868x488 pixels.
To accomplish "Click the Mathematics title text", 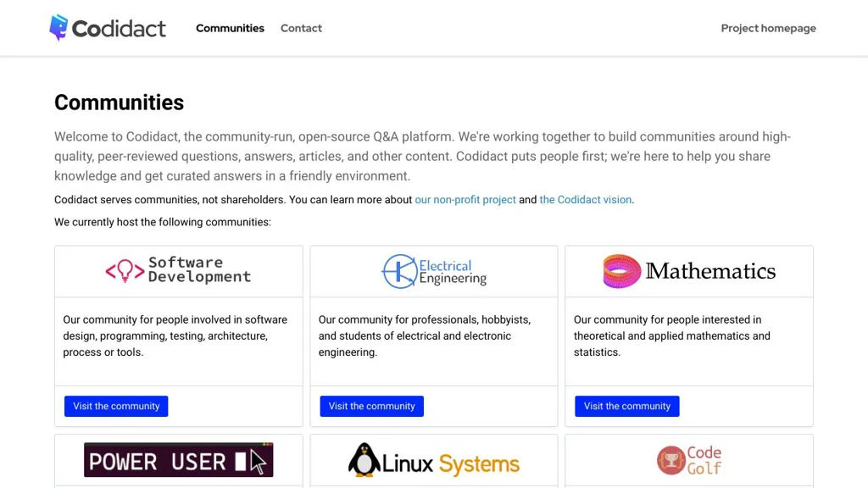I will coord(710,271).
